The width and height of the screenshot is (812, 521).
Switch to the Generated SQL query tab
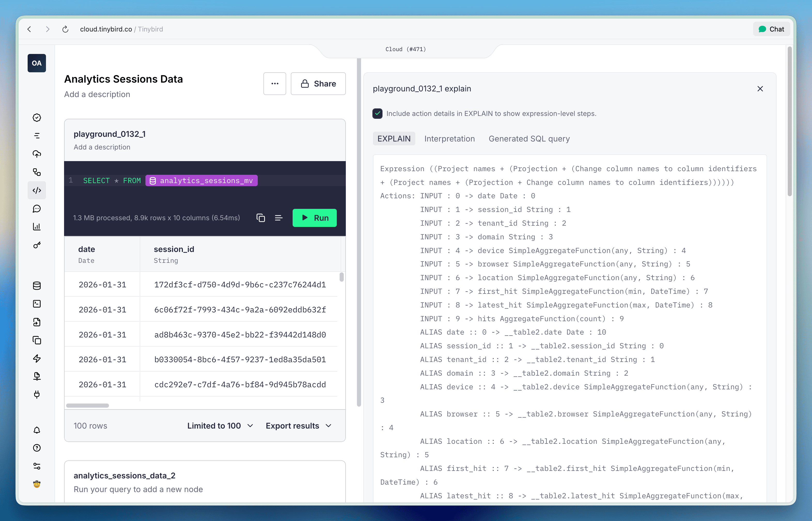click(x=529, y=138)
